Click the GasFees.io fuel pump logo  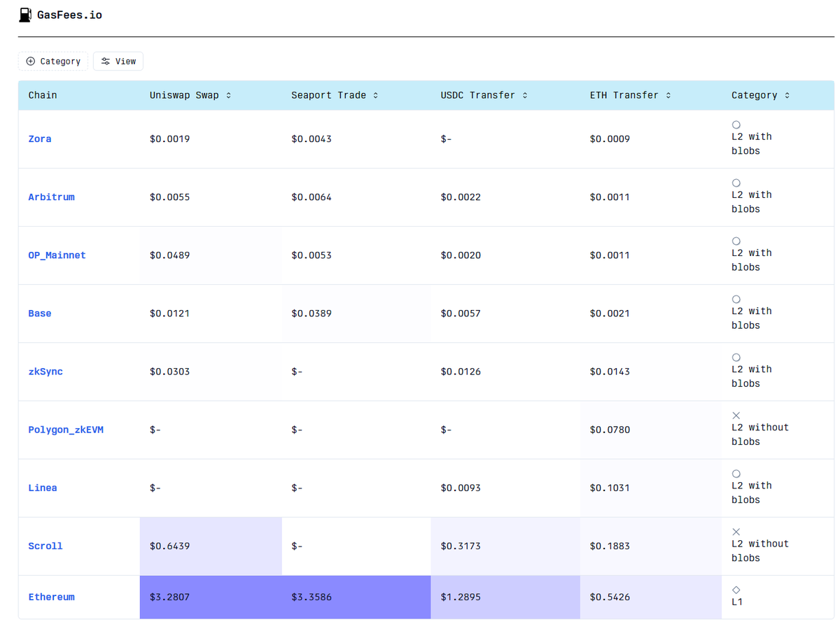pos(25,14)
